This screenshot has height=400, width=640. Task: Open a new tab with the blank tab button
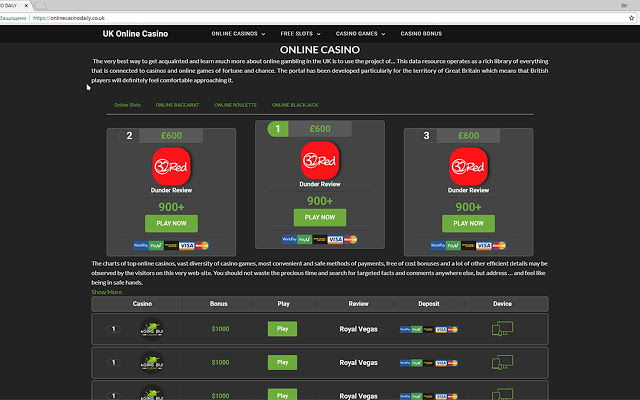point(40,6)
